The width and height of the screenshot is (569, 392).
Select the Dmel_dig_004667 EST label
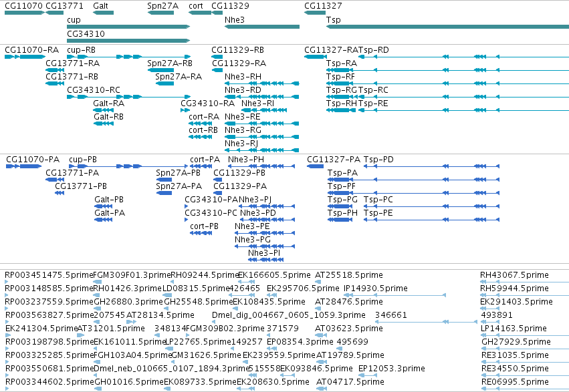(289, 315)
